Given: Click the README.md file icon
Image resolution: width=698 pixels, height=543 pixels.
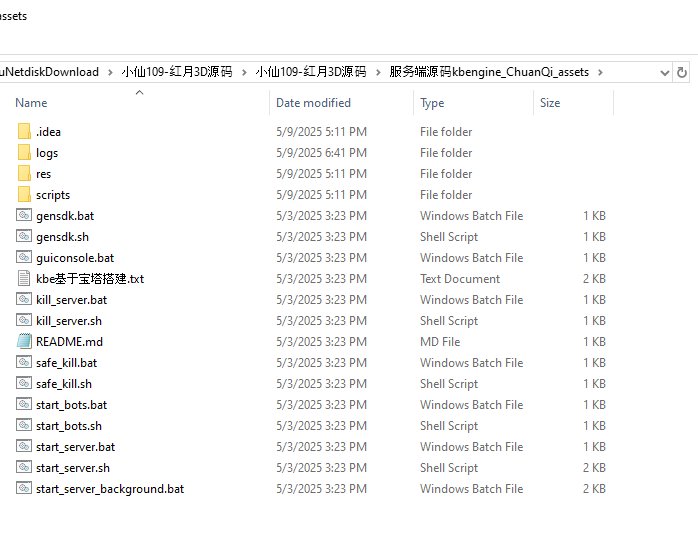Looking at the screenshot, I should coord(24,342).
